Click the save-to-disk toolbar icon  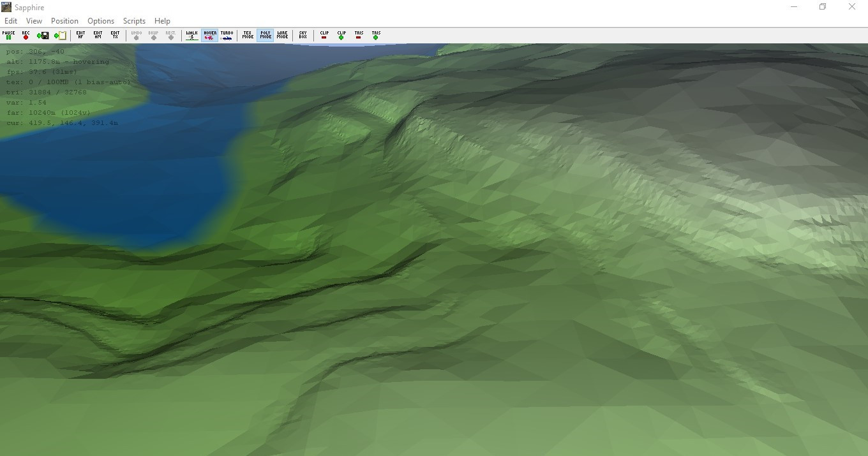pos(43,36)
